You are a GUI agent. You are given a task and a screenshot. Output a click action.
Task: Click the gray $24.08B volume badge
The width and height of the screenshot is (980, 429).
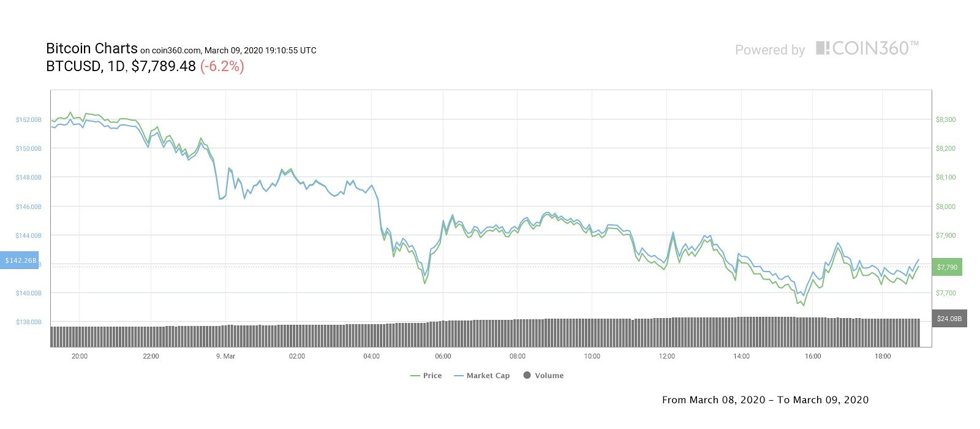tap(949, 319)
